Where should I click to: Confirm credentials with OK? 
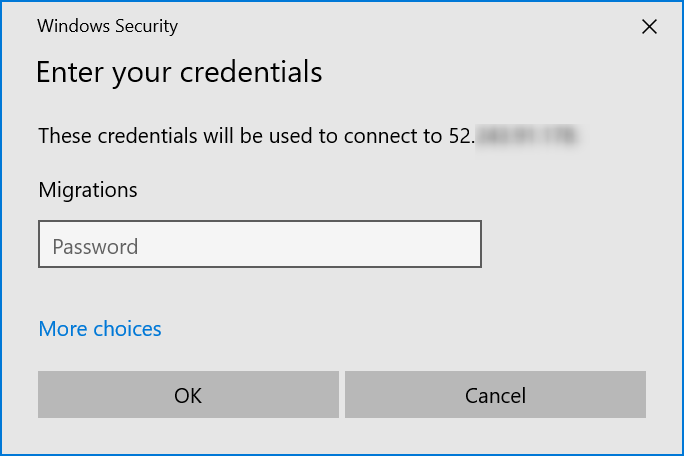[x=188, y=395]
